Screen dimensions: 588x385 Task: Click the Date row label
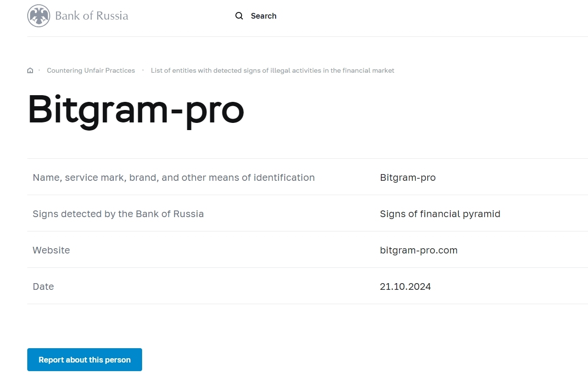[x=43, y=286]
